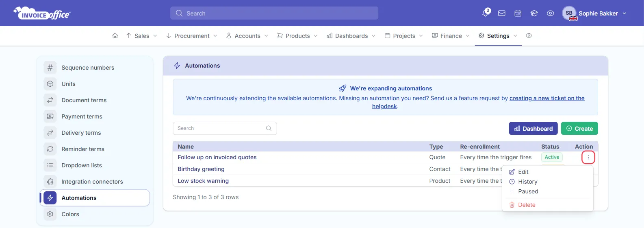Toggle the eye icon after Settings menu
Viewport: 644px width, 228px height.
pyautogui.click(x=529, y=36)
